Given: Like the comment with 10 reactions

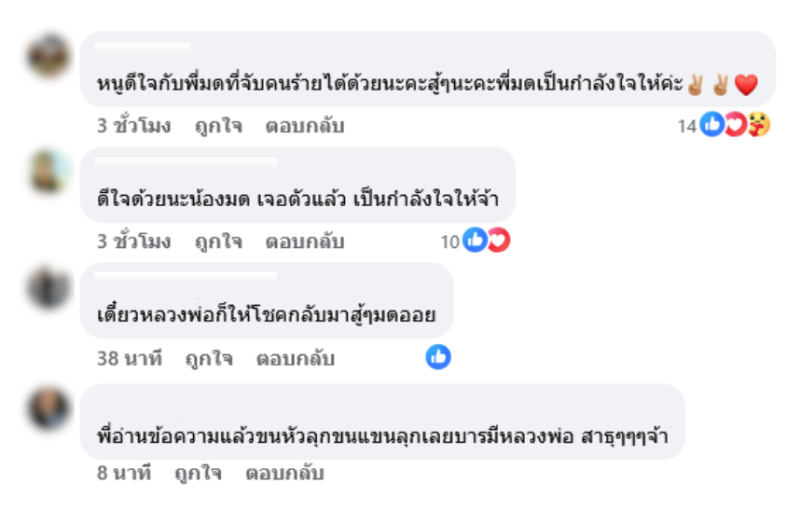Looking at the screenshot, I should click(218, 242).
